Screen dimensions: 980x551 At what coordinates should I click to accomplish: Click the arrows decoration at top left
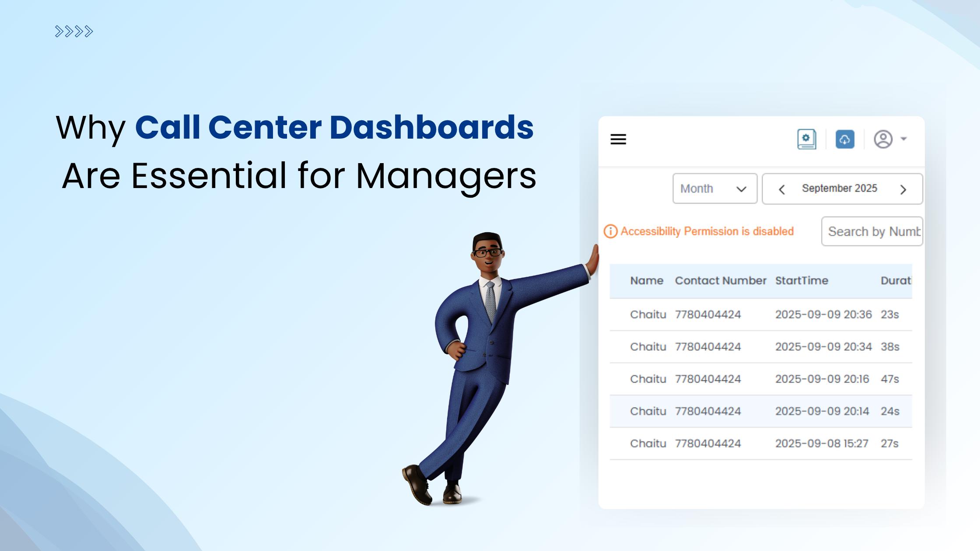(74, 31)
